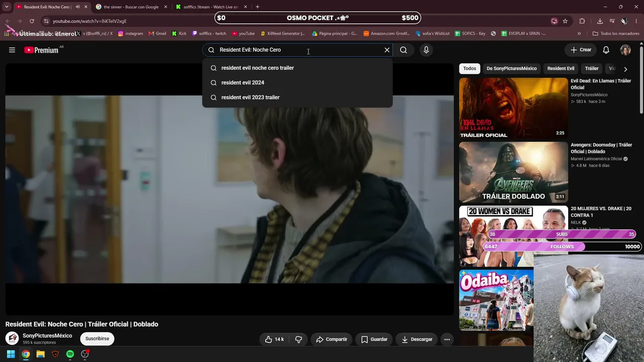Image resolution: width=644 pixels, height=362 pixels.
Task: Bookmark this page with the star
Action: [566, 21]
